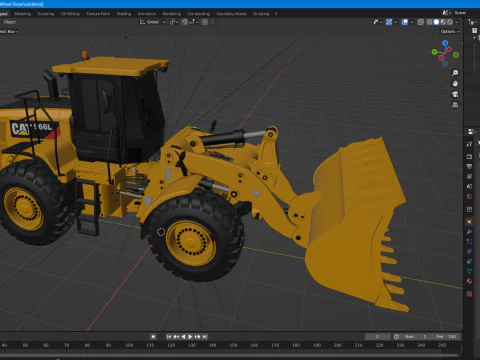The image size is (480, 360).
Task: Zoom the viewport with the magnifier icon
Action: pyautogui.click(x=455, y=73)
